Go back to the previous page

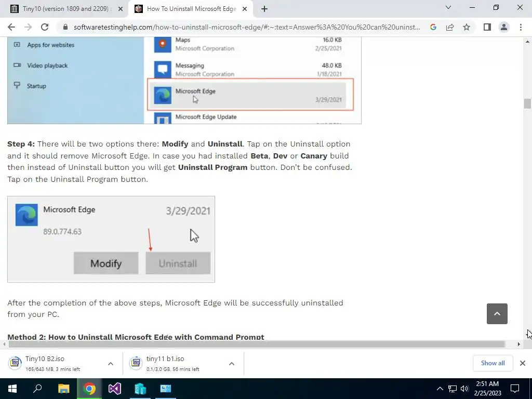coord(11,27)
